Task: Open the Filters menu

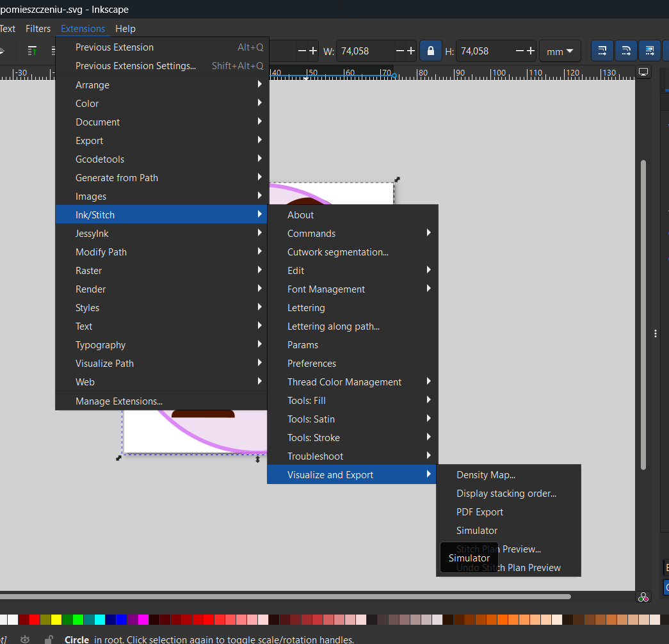Action: coord(38,29)
